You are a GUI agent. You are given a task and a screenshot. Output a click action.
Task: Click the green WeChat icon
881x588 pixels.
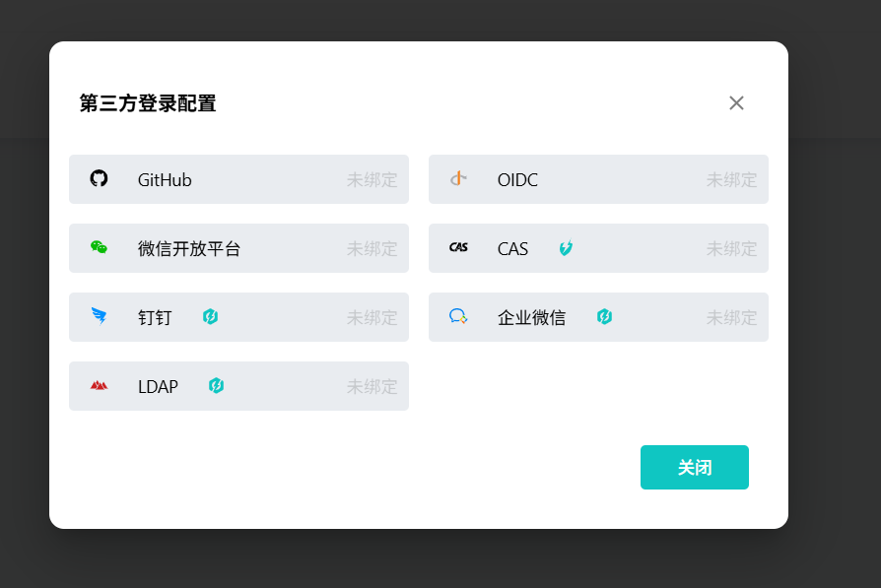(x=99, y=247)
